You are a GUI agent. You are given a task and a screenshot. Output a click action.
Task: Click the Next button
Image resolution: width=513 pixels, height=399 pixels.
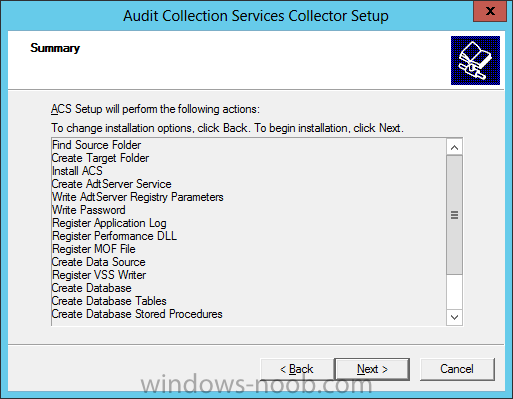tap(372, 369)
